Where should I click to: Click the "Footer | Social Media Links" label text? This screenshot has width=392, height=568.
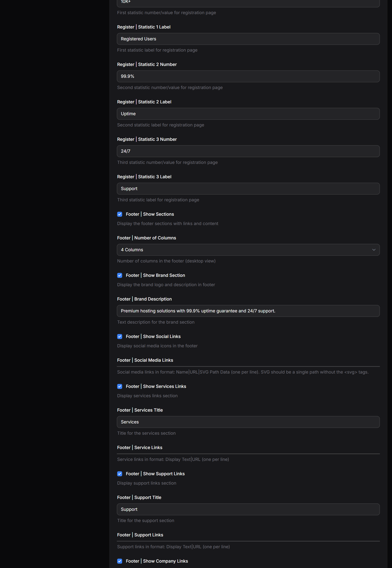(x=145, y=360)
